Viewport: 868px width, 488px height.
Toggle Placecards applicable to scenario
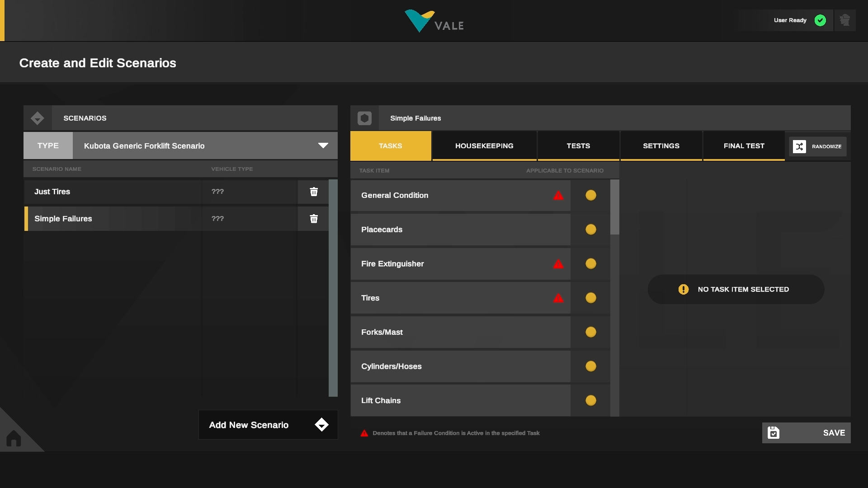click(x=590, y=230)
